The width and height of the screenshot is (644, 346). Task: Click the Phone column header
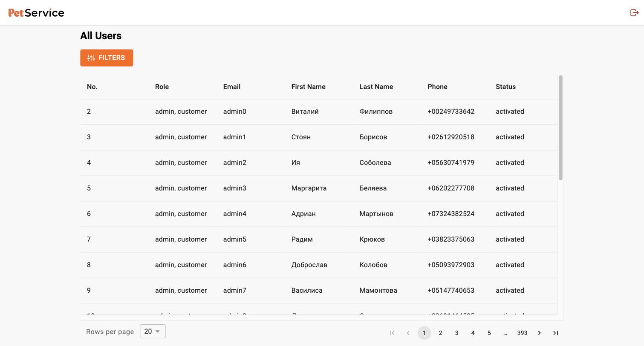click(x=437, y=86)
